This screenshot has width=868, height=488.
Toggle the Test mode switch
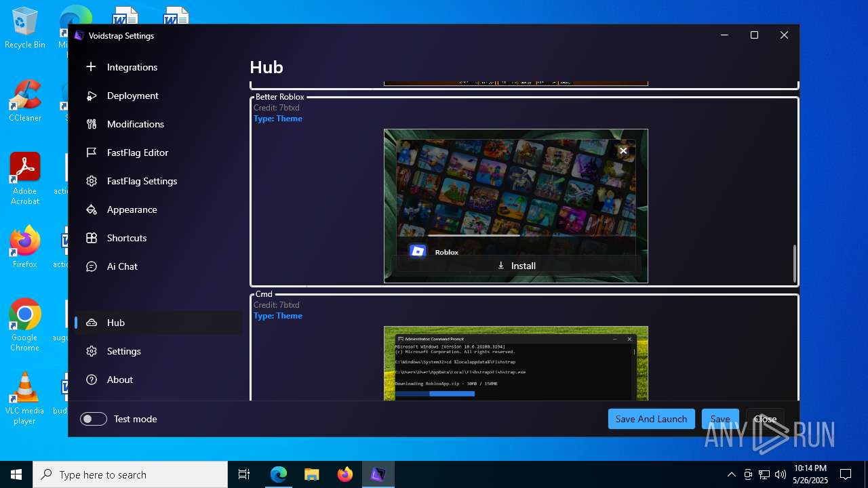[x=94, y=419]
